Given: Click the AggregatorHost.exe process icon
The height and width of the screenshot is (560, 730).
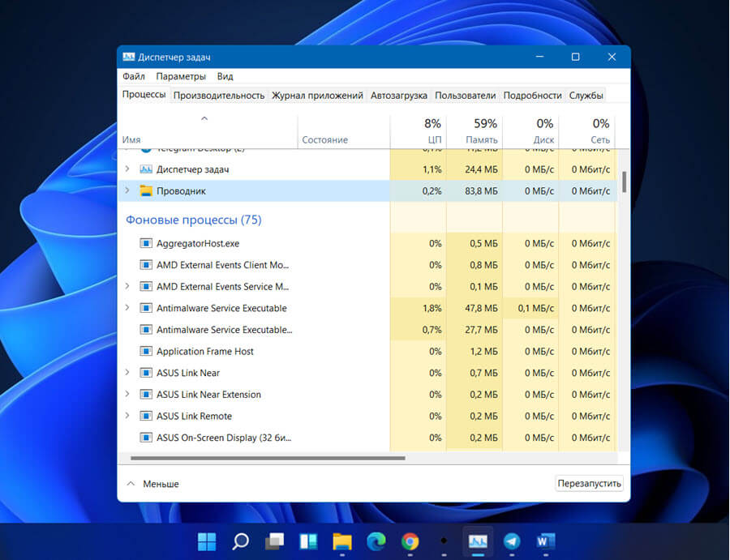Looking at the screenshot, I should [x=146, y=243].
